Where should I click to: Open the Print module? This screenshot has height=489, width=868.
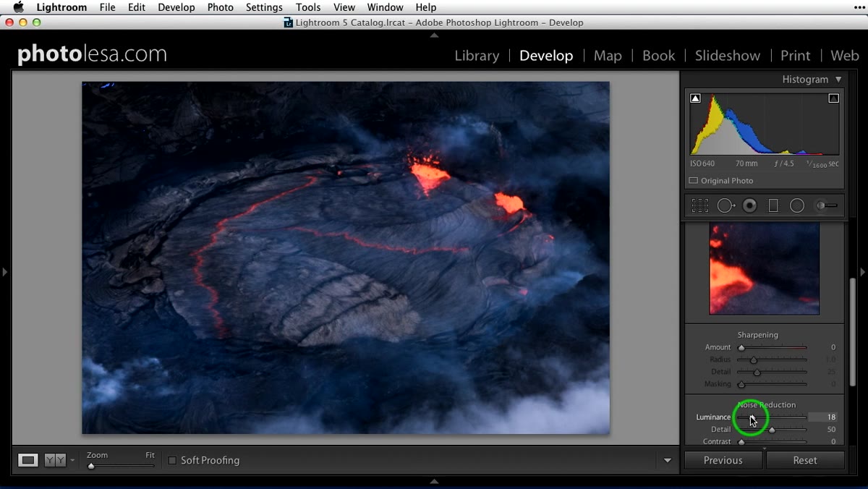pos(796,56)
